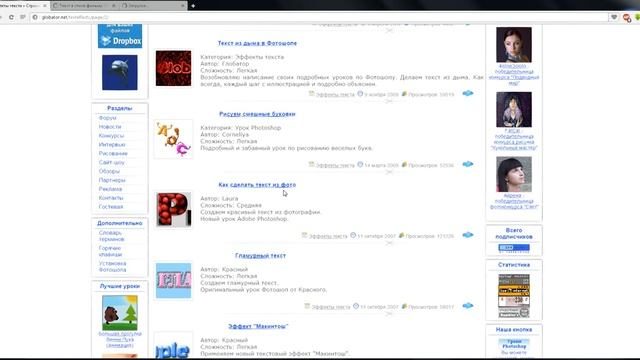Open the Новости section link
The height and width of the screenshot is (360, 640).
110,127
